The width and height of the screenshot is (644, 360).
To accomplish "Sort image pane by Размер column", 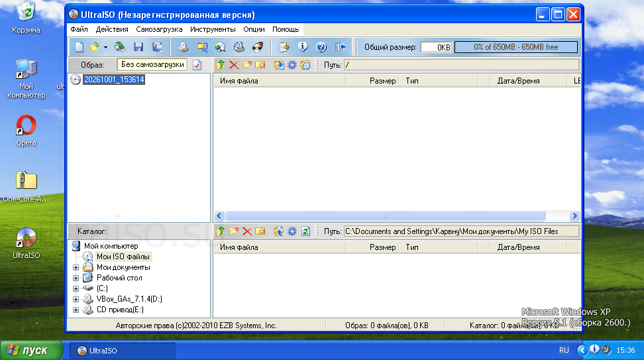I will click(372, 81).
